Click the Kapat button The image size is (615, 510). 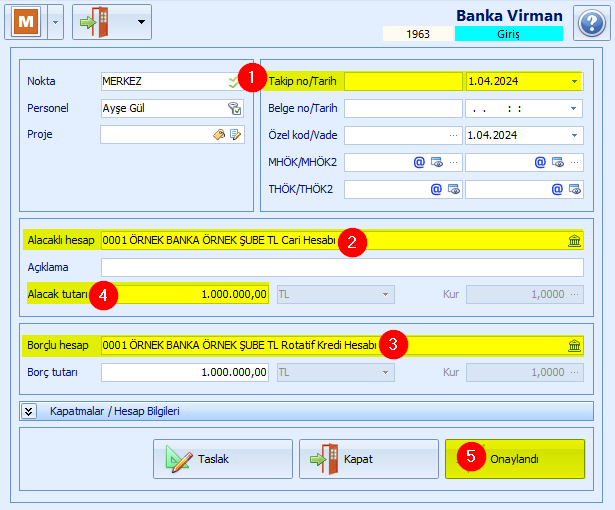369,459
